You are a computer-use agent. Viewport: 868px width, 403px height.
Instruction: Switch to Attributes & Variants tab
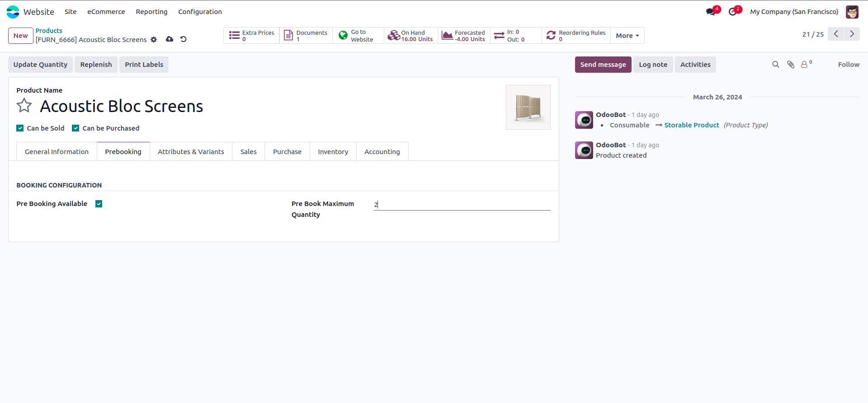pyautogui.click(x=191, y=152)
